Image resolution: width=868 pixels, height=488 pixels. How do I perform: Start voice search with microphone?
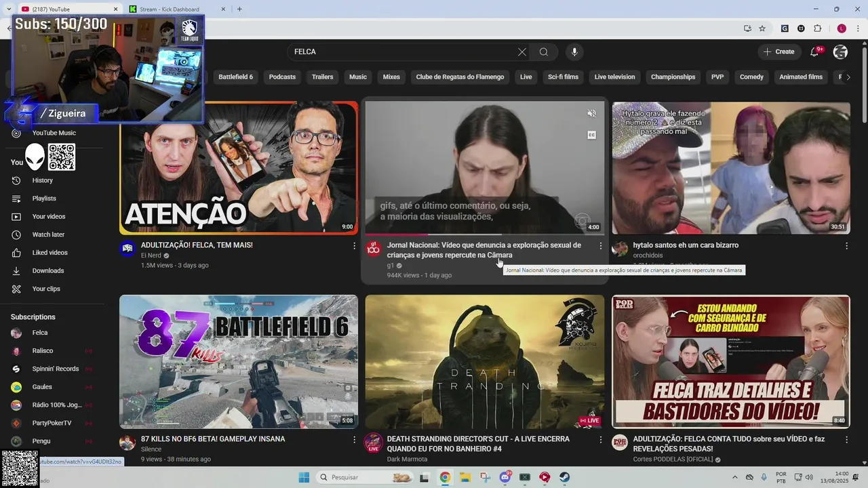[574, 52]
